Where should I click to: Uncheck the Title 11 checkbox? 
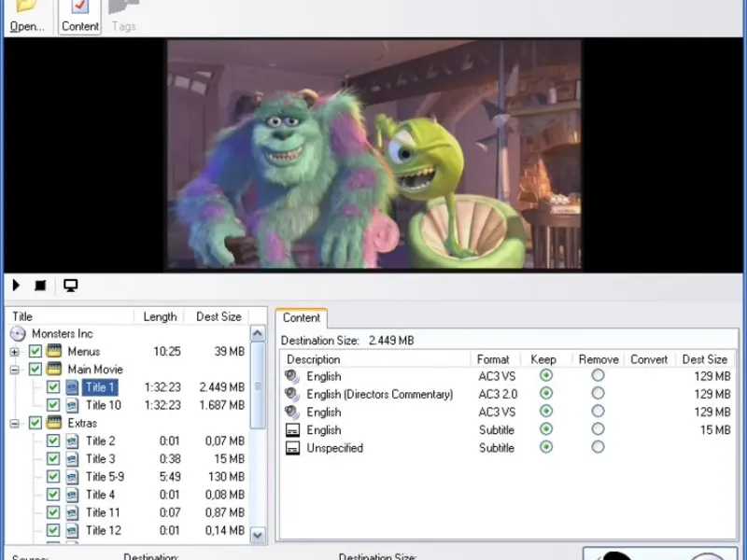click(x=53, y=512)
